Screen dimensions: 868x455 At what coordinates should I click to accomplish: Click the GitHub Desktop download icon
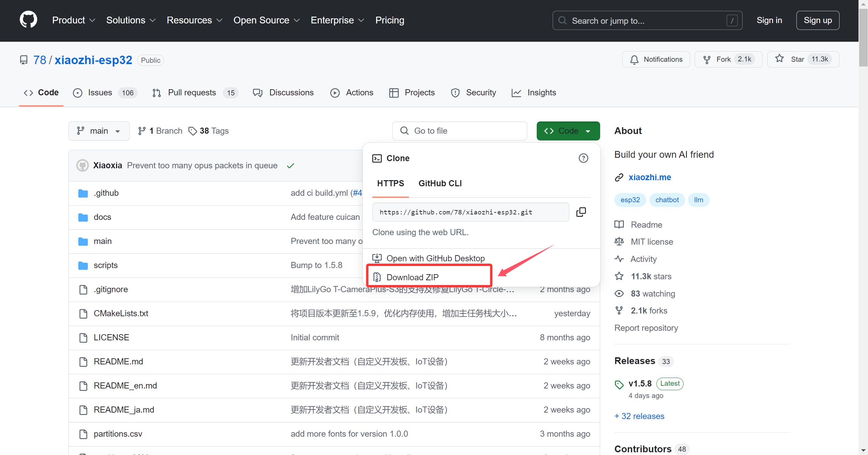coord(377,258)
